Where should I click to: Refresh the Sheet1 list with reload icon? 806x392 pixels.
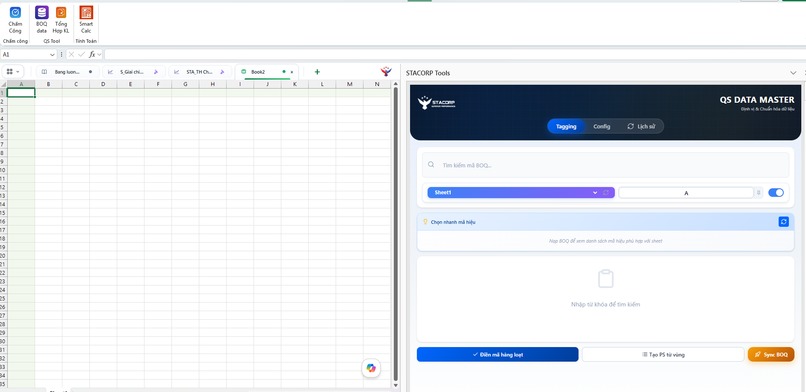[x=606, y=192]
